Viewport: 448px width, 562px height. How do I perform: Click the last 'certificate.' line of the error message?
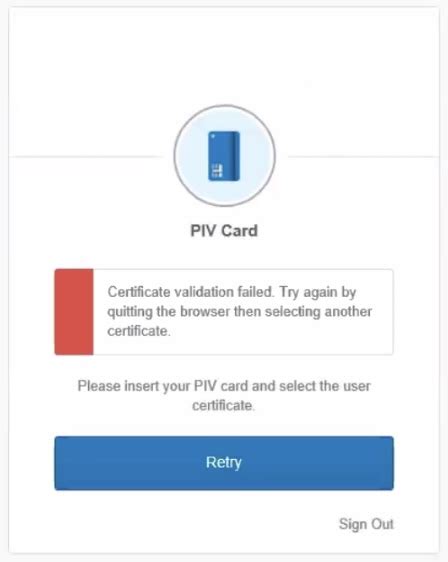coord(139,331)
